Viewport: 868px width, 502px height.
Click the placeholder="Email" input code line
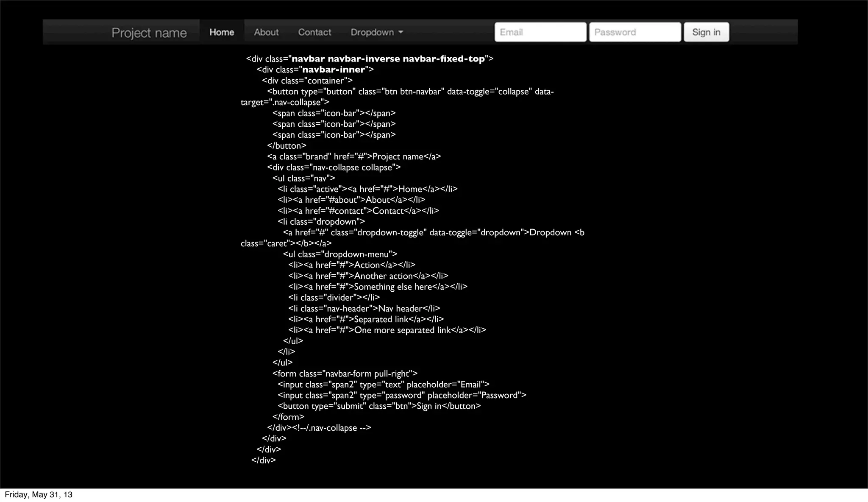coord(383,385)
